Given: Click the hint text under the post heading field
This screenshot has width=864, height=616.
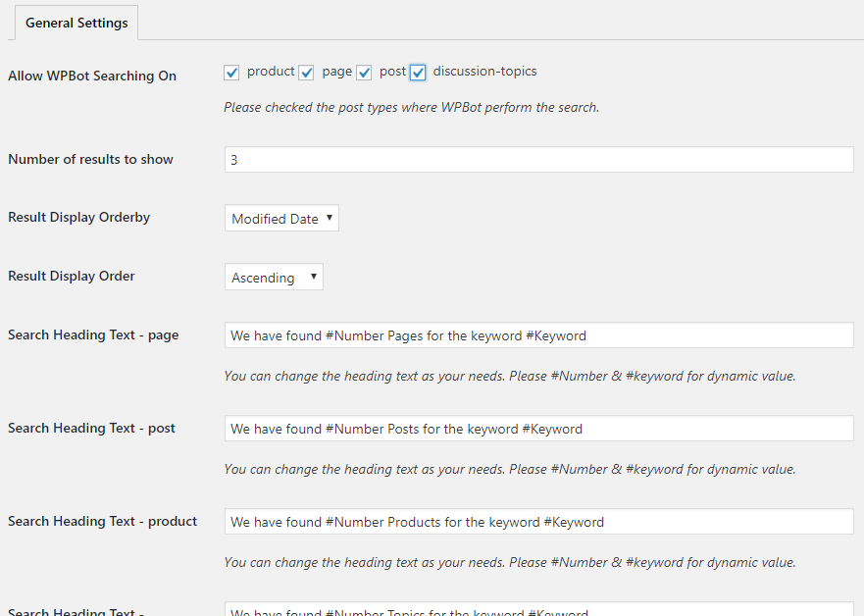Looking at the screenshot, I should point(510,470).
